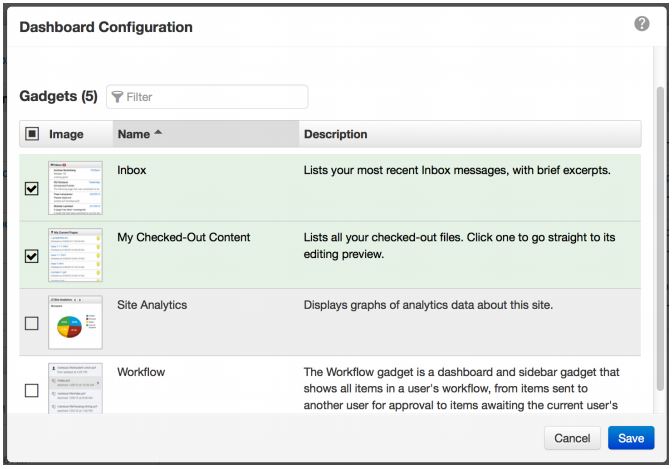Click the Save button
The height and width of the screenshot is (469, 672).
630,438
